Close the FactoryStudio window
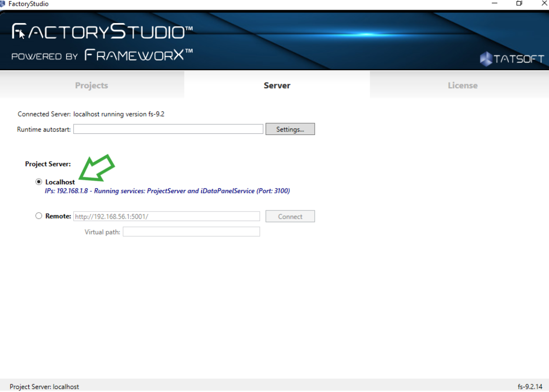The width and height of the screenshot is (549, 392). [544, 4]
